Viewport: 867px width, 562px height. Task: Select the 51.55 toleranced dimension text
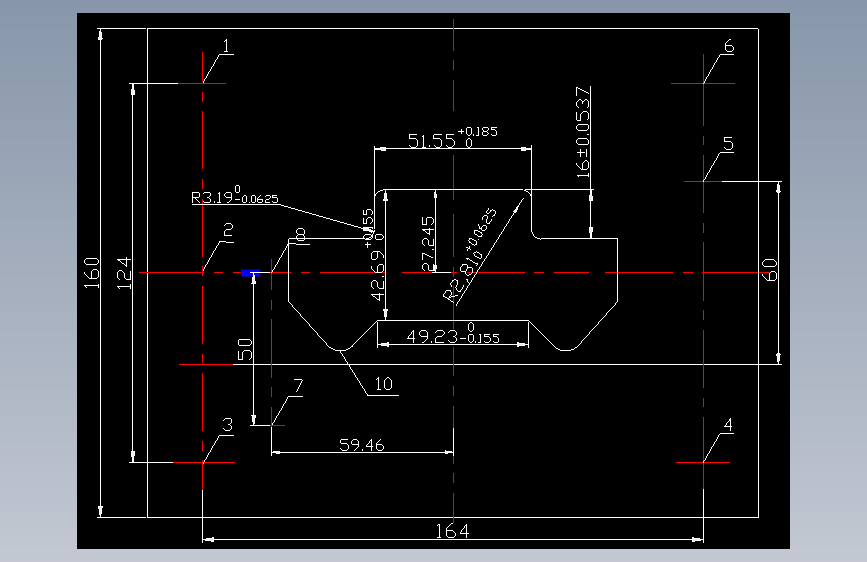[x=452, y=138]
